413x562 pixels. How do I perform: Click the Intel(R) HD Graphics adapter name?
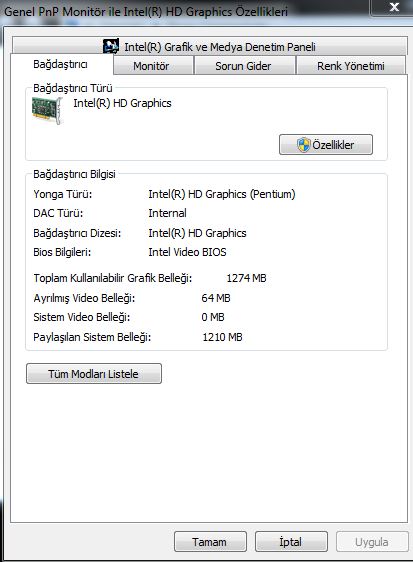pos(122,103)
